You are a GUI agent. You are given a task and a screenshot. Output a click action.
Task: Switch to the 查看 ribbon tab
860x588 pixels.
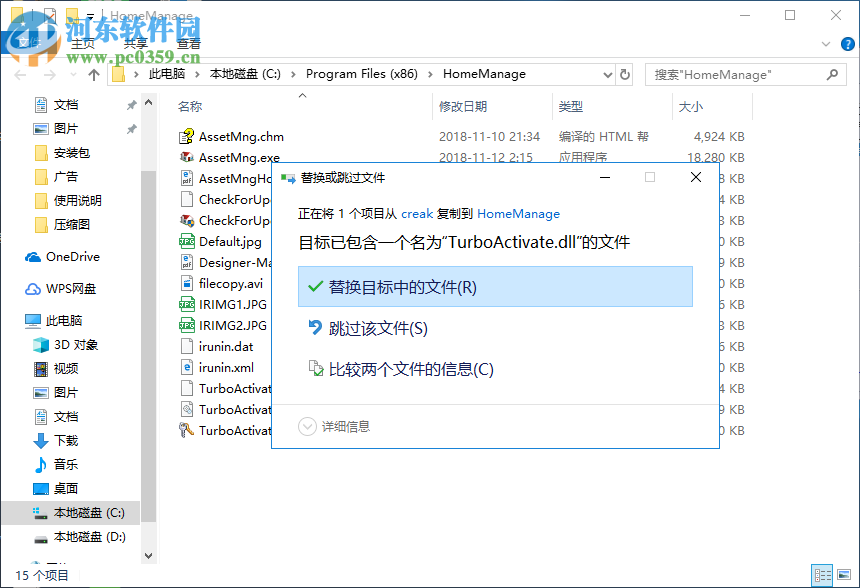coord(189,44)
